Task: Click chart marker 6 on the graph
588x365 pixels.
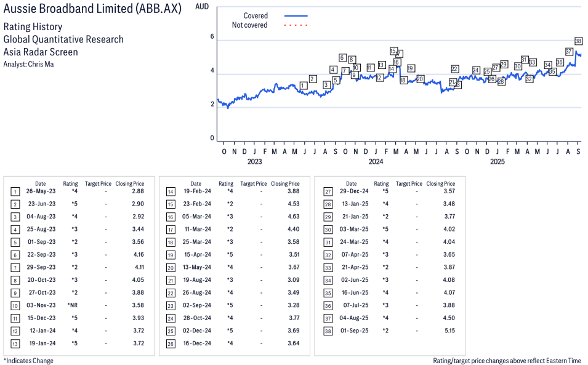Action: pos(342,58)
